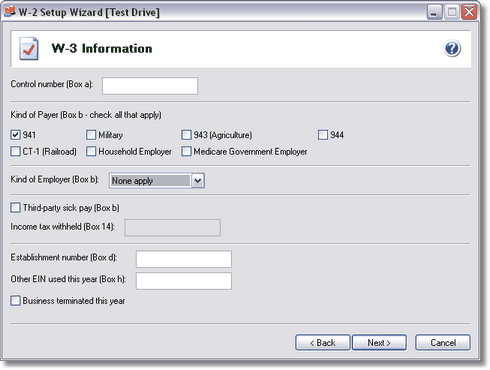The image size is (490, 370).
Task: Check the 943 (Agriculture) option
Action: tap(186, 135)
